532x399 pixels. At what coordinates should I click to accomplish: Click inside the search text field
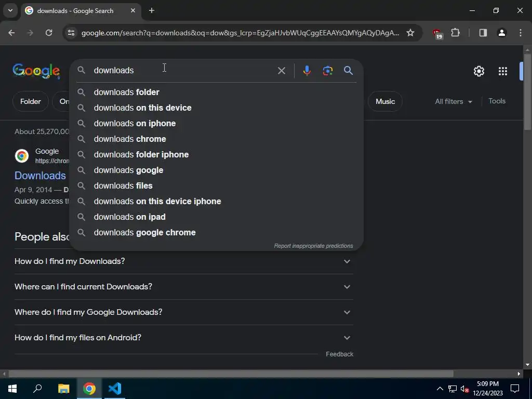pos(183,71)
